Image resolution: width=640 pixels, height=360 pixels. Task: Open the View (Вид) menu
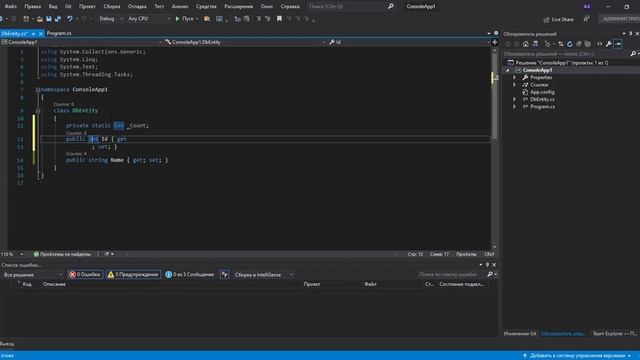(x=53, y=6)
